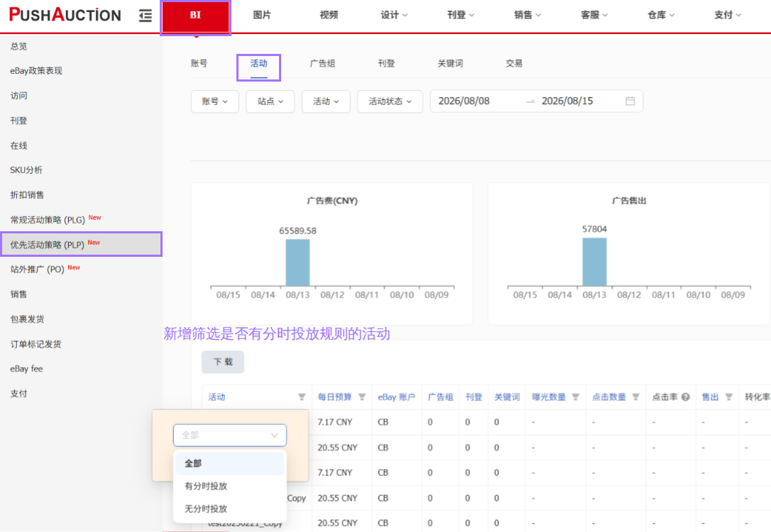Expand the 账号 filter dropdown

[215, 101]
